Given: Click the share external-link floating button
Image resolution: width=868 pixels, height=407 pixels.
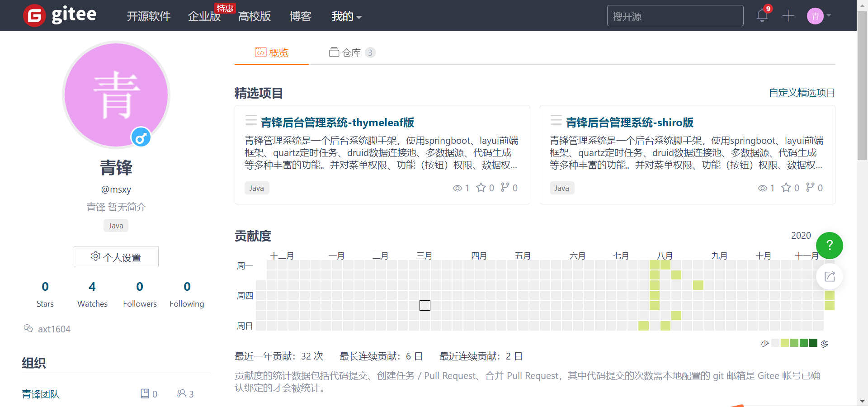Looking at the screenshot, I should [830, 276].
